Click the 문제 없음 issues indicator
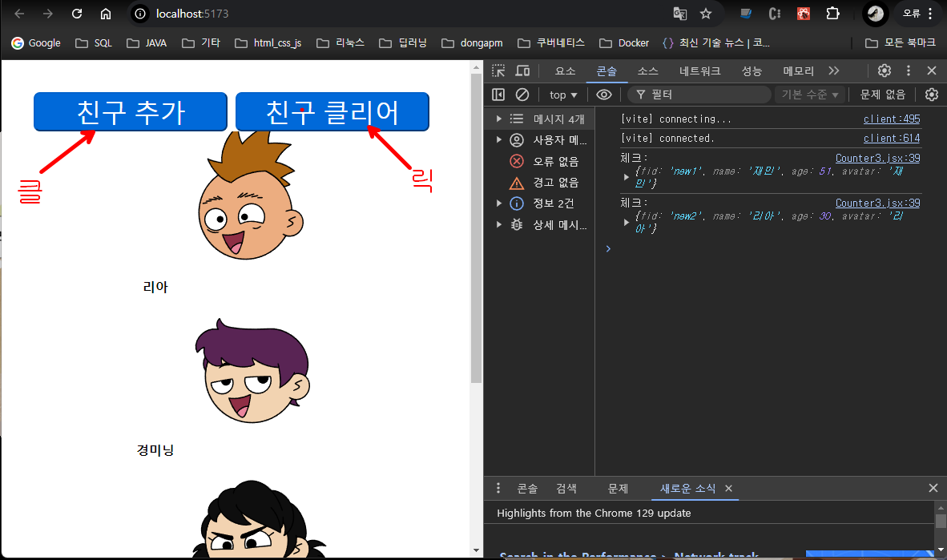947x560 pixels. coord(882,95)
